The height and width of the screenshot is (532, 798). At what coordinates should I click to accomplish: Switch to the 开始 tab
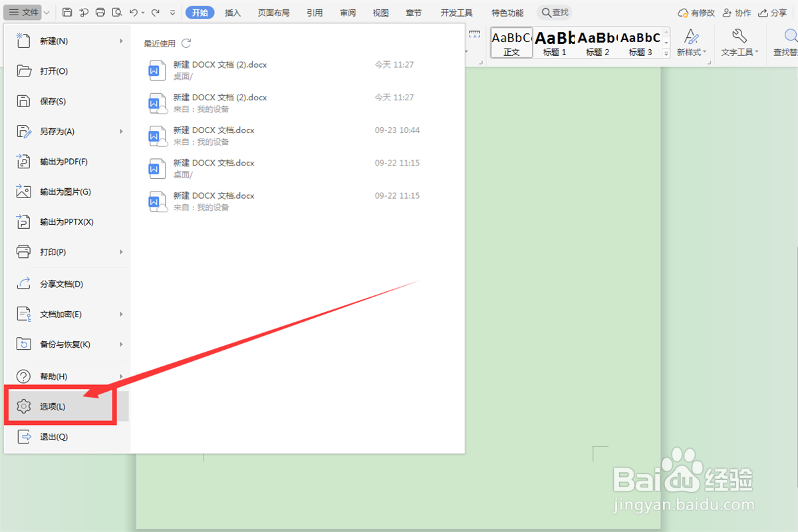tap(199, 13)
